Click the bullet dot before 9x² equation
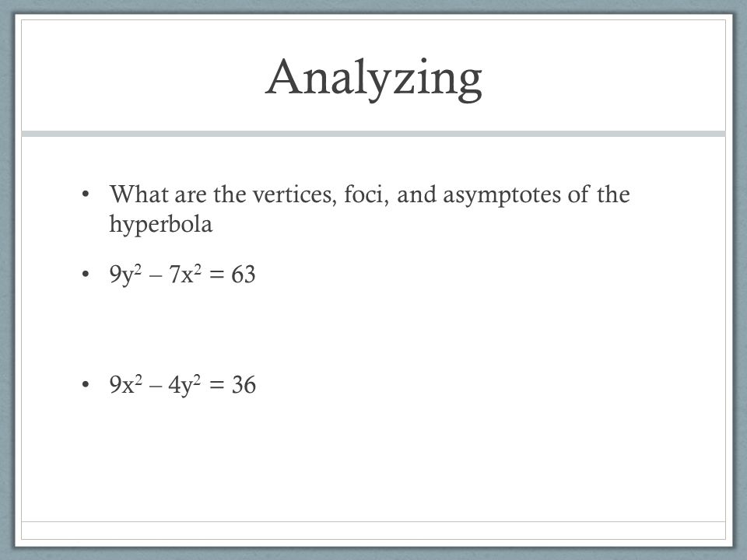Viewport: 747px width, 560px height. point(86,384)
